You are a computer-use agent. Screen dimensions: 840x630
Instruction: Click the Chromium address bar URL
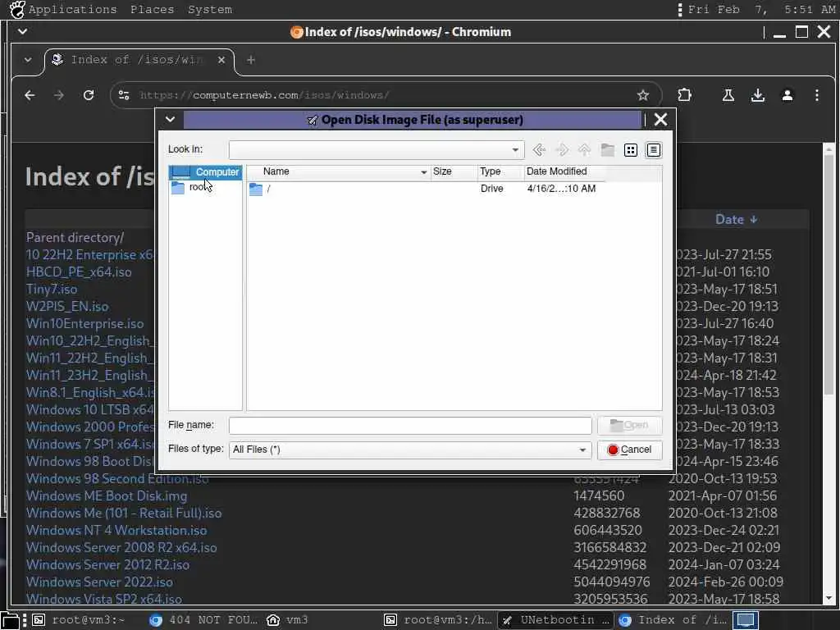(x=264, y=95)
